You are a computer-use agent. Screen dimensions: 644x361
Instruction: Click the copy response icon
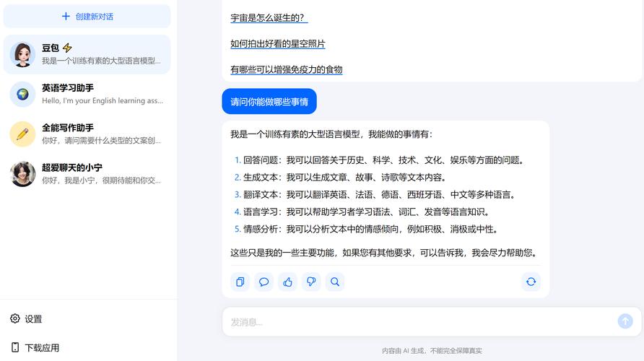pyautogui.click(x=240, y=282)
